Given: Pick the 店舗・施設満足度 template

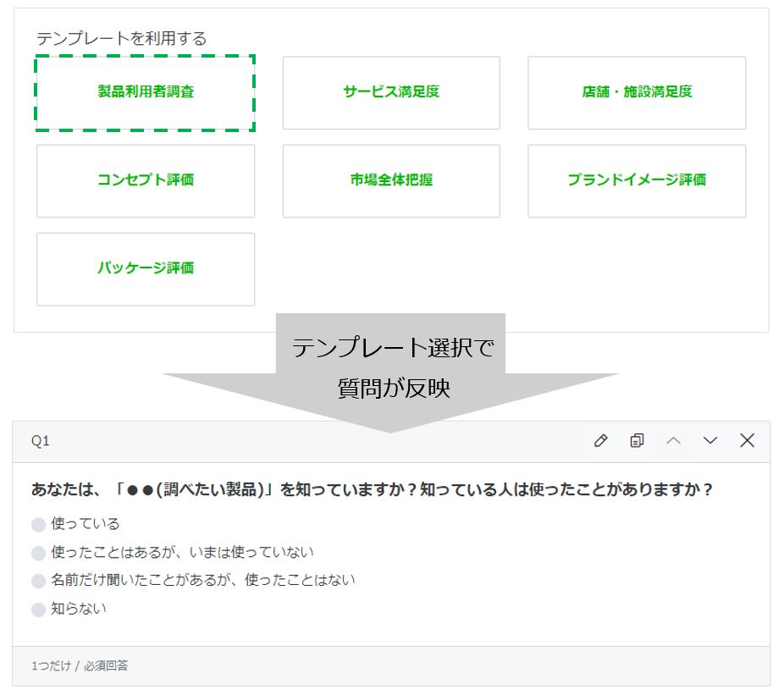Looking at the screenshot, I should point(637,92).
